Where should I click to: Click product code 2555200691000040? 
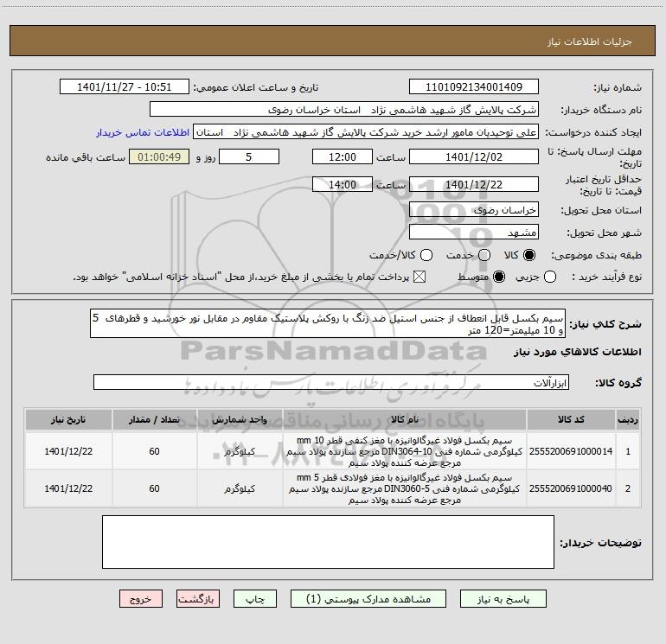[x=571, y=488]
